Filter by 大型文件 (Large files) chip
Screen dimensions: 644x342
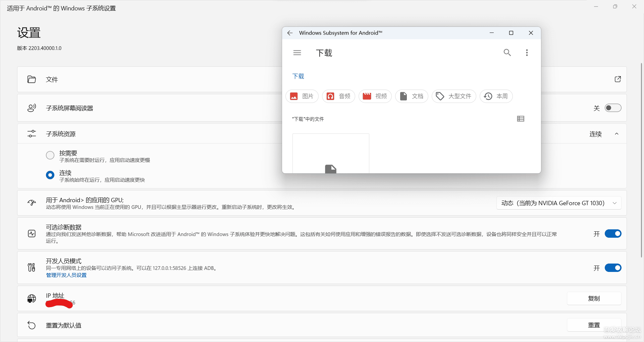pyautogui.click(x=454, y=96)
